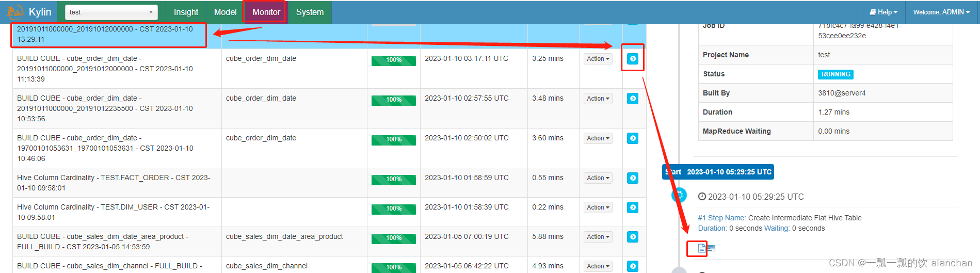Open the Help dropdown menu
Image resolution: width=980 pixels, height=273 pixels.
pos(883,12)
